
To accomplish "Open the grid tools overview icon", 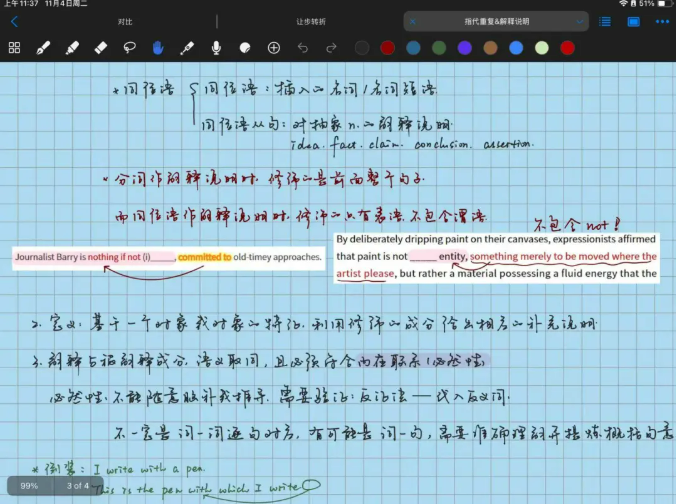I will (14, 47).
